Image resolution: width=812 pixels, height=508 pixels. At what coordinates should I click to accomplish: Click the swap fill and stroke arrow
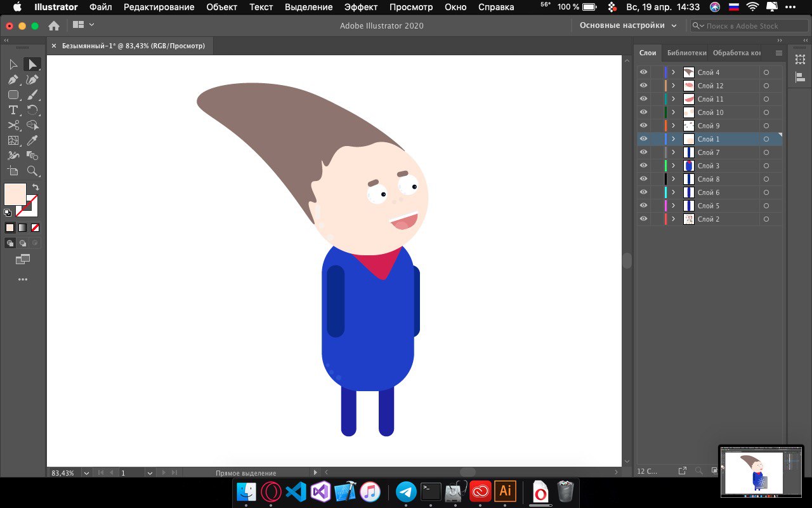[36, 187]
